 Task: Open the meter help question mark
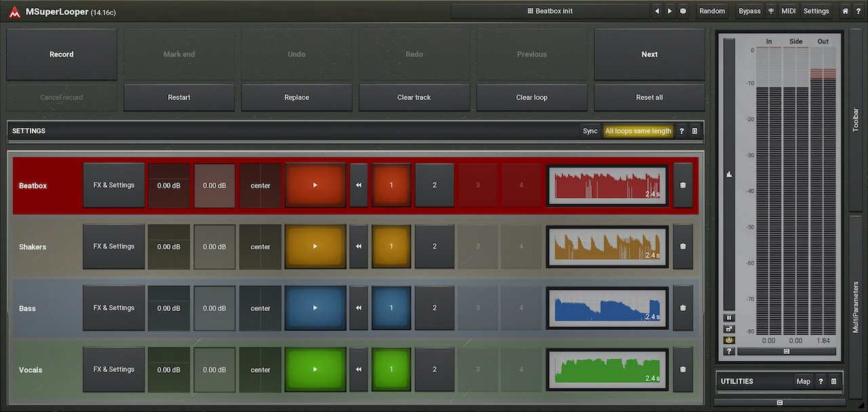(729, 352)
